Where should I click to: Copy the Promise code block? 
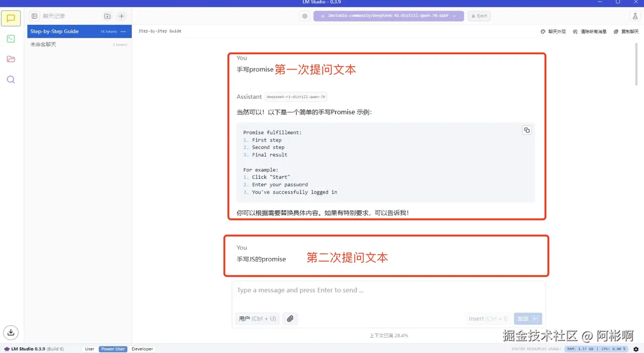(x=527, y=130)
